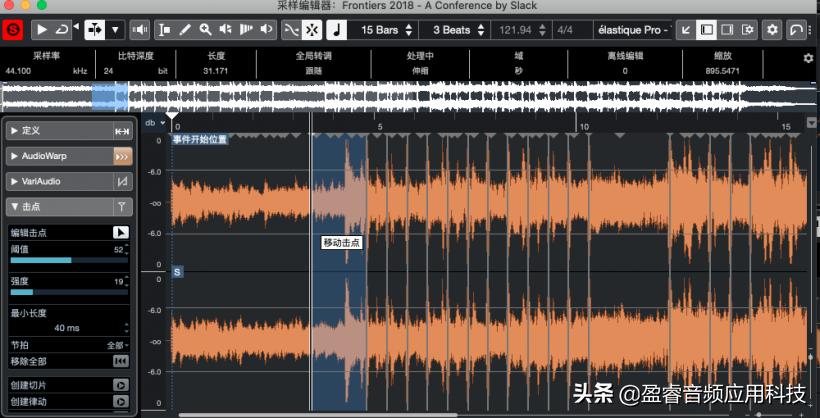
Task: Click ruler at position 10
Action: tap(584, 127)
